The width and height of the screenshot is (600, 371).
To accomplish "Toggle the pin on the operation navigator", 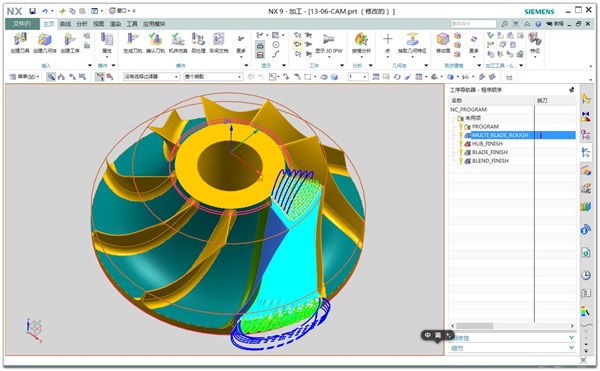I will [x=571, y=89].
